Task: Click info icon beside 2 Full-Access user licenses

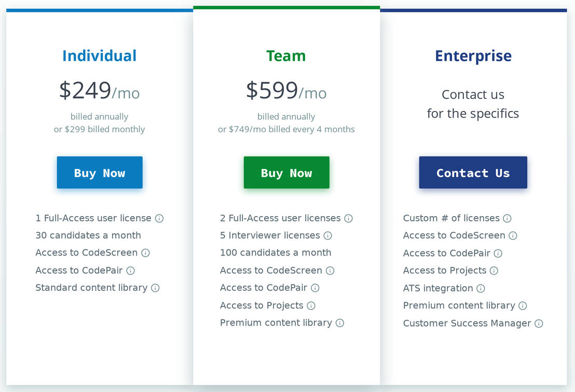Action: coord(349,218)
